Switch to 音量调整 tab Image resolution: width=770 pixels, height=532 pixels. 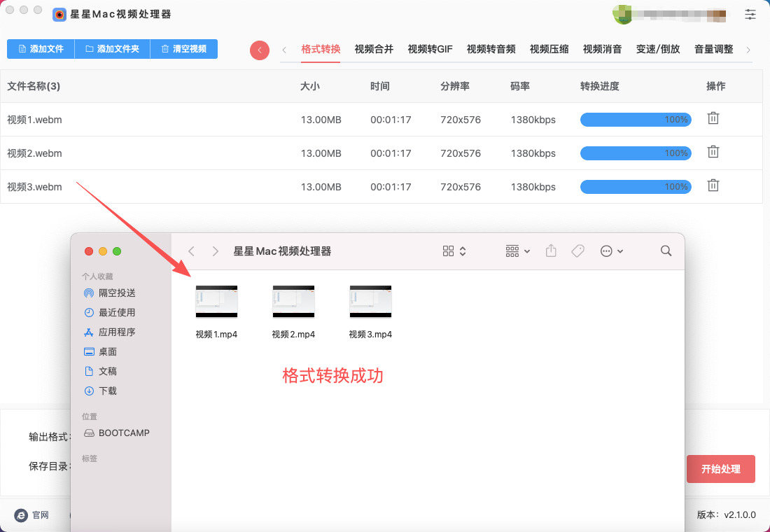point(713,49)
